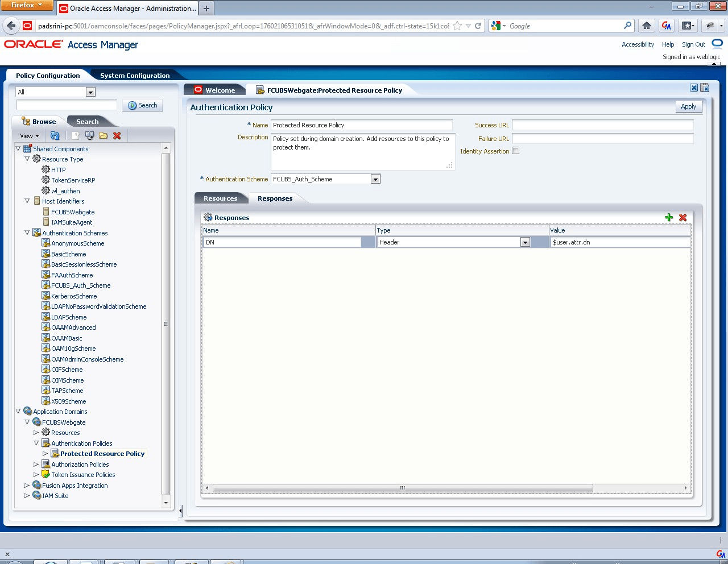The image size is (728, 564).
Task: Switch to the System Configuration tab
Action: 135,76
